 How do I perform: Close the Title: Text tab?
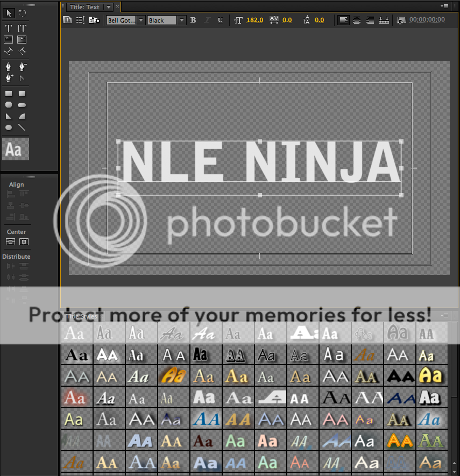click(117, 6)
